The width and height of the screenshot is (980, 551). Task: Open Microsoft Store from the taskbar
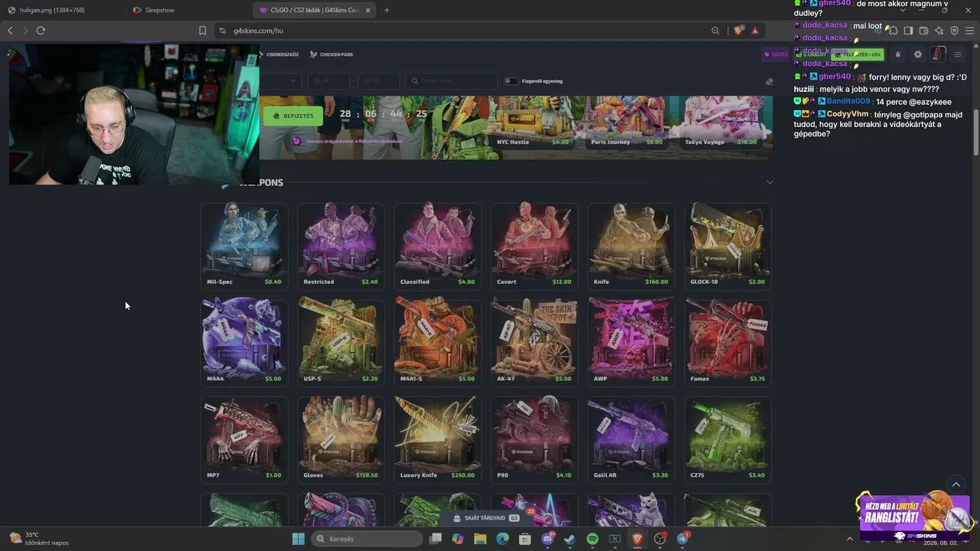click(x=525, y=539)
